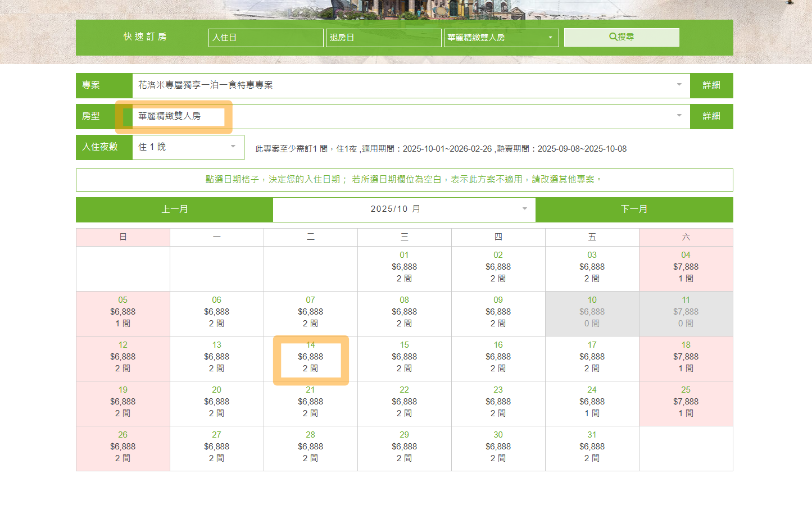Select October 24 with 1 room left
This screenshot has width=812, height=505.
[592, 402]
